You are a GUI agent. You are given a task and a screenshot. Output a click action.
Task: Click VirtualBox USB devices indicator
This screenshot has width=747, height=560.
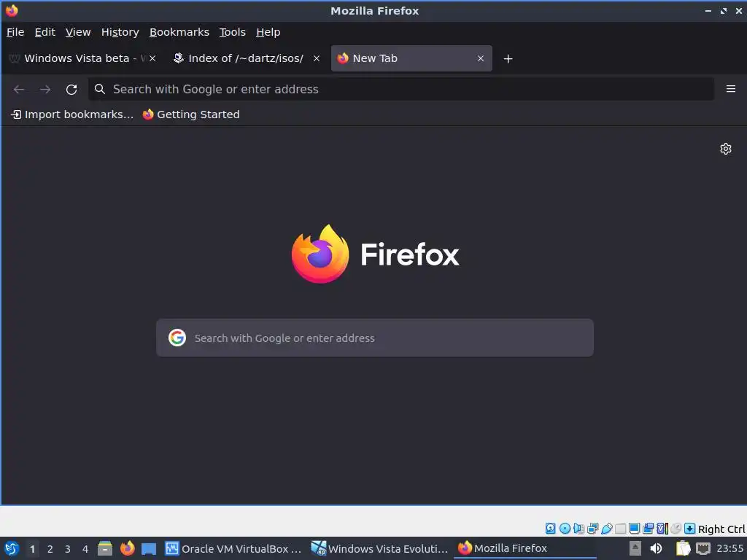[x=606, y=528]
